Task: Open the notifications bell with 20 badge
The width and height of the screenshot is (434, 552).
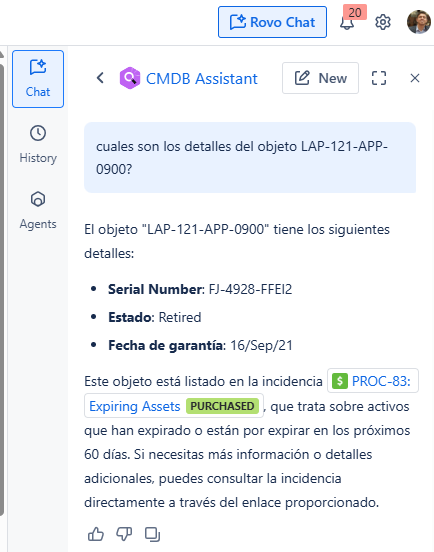Action: [347, 22]
